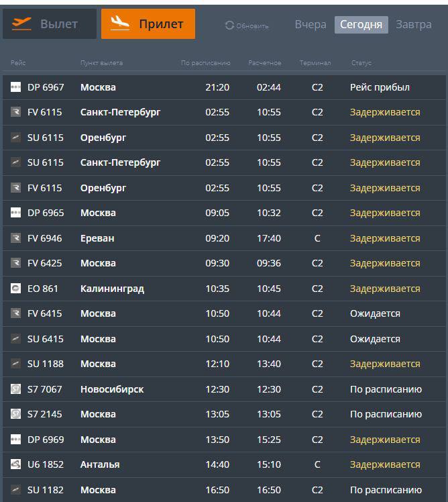Click the airline logo beside FV 6946
This screenshot has height=502, width=448.
[15, 238]
